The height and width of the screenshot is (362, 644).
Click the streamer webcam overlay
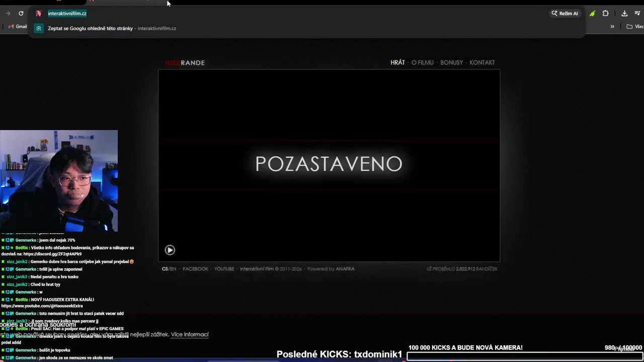click(59, 181)
